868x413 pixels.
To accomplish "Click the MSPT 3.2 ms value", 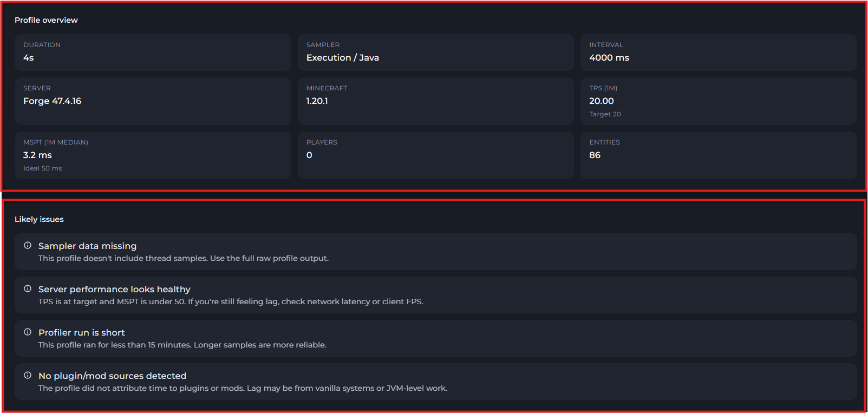I will coord(37,155).
